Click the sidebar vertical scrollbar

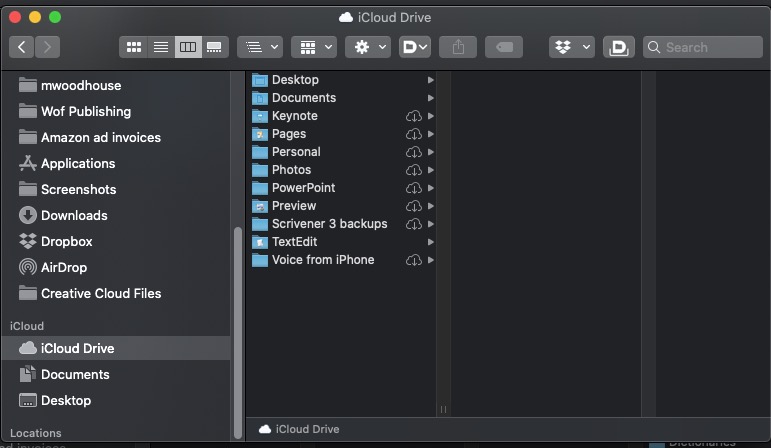click(238, 332)
